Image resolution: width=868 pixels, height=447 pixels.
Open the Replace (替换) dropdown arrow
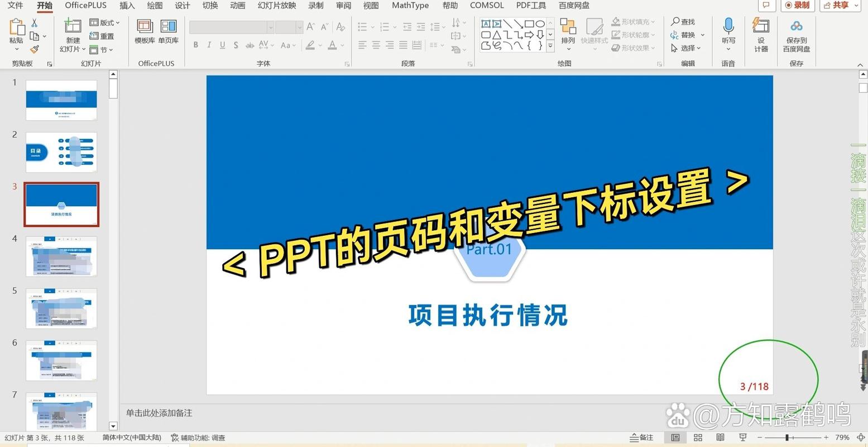click(703, 35)
